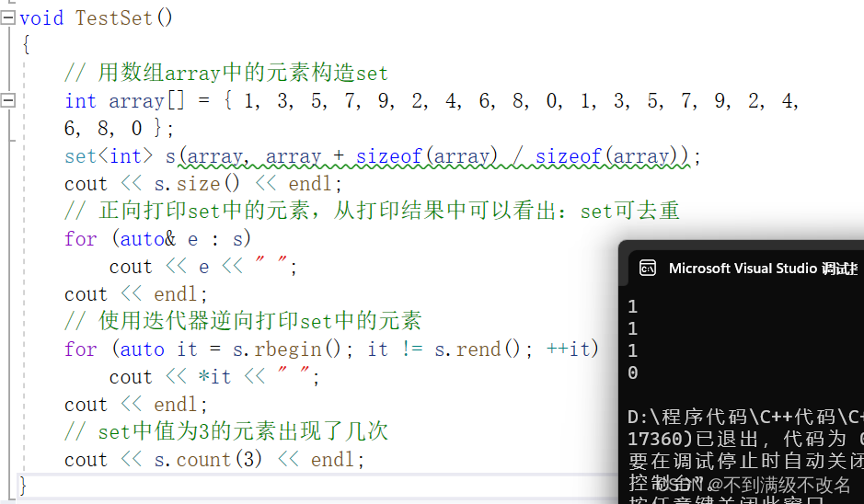864x504 pixels.
Task: Click the console line '要在调试停止时自动关闭'
Action: click(745, 461)
